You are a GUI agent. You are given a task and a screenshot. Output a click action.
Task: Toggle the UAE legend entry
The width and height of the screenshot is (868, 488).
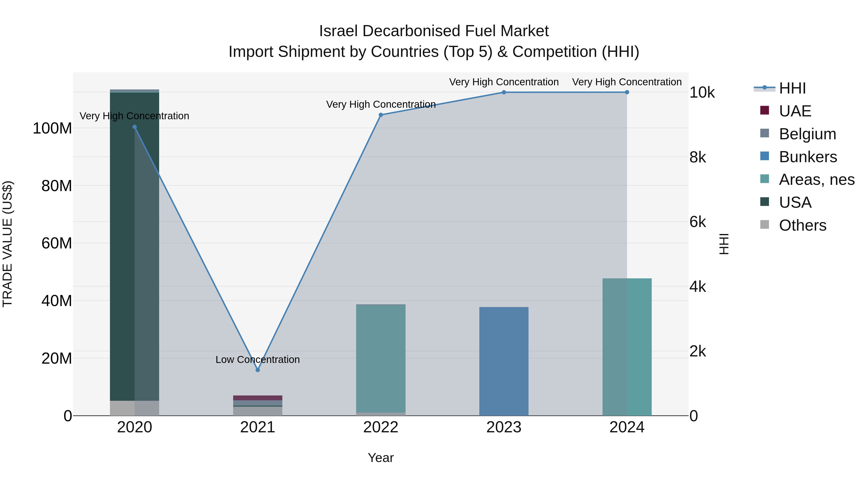tap(786, 111)
